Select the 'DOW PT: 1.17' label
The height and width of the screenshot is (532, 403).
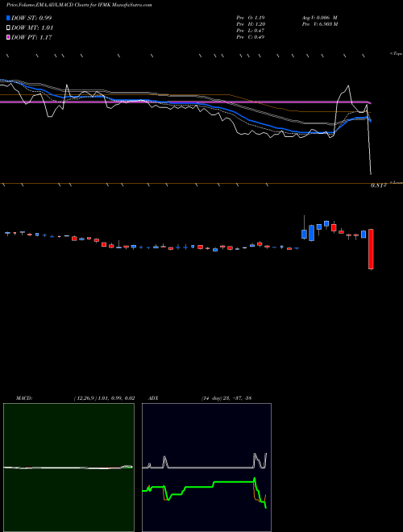(31, 37)
